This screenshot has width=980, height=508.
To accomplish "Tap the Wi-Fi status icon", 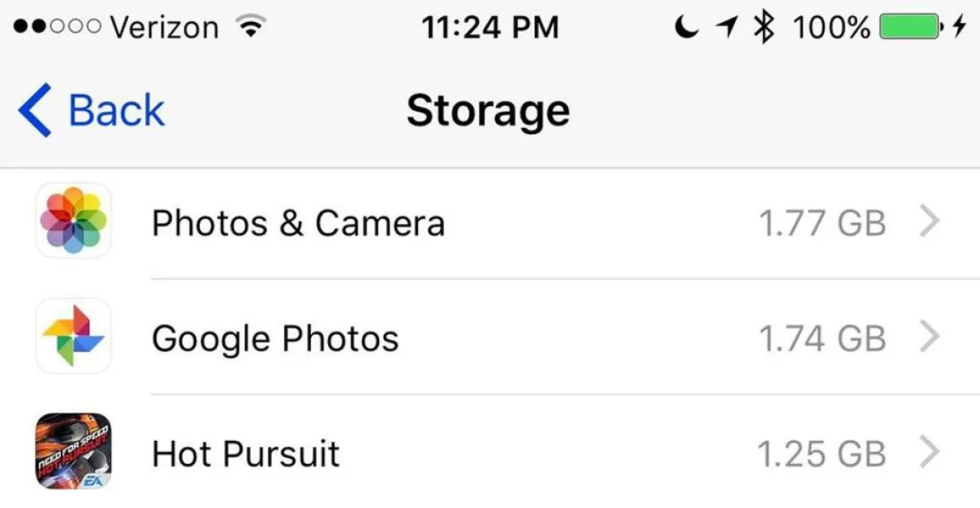I will [252, 29].
